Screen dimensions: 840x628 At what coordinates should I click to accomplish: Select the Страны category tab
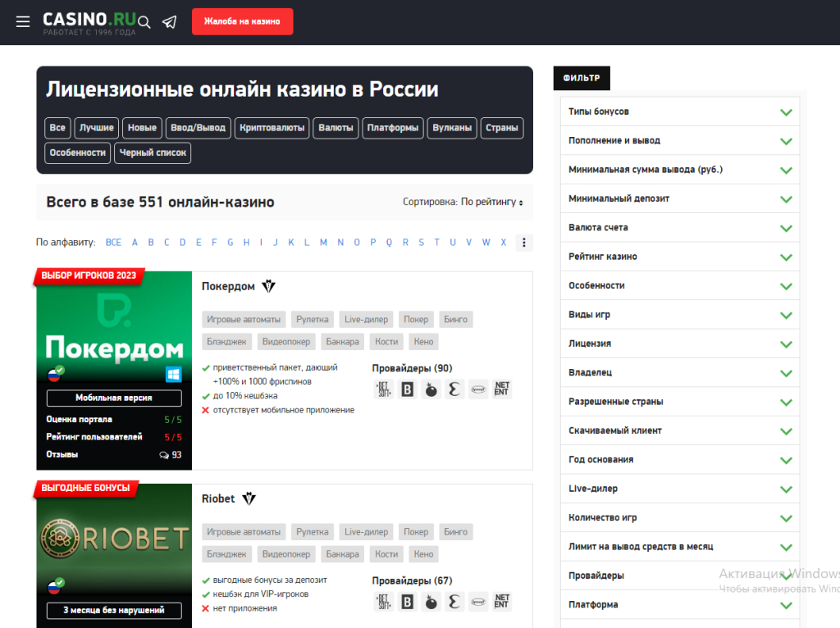click(502, 128)
